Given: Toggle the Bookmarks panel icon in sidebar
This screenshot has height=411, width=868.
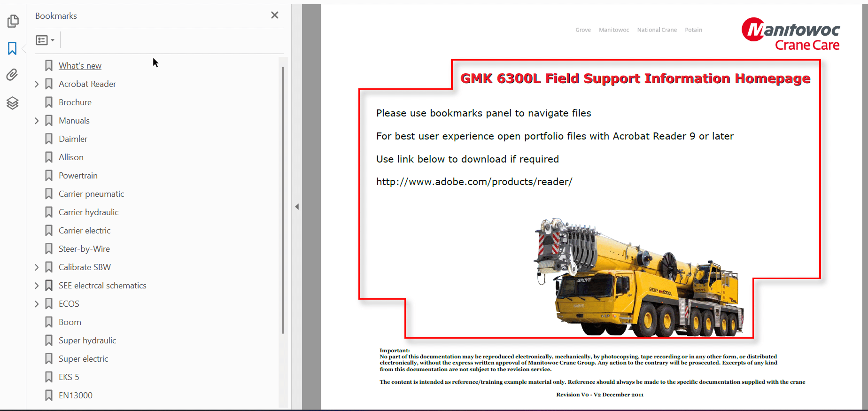Looking at the screenshot, I should (12, 48).
